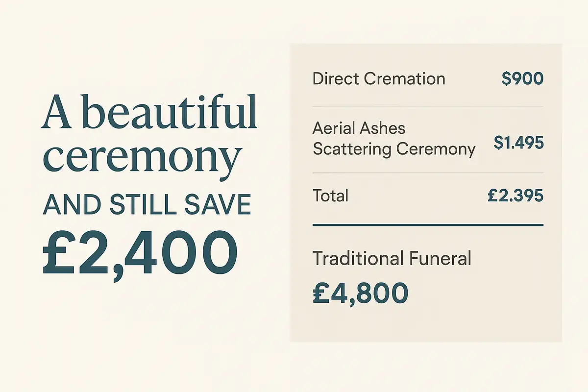Click the 'AND STILL SAVE' text

pyautogui.click(x=147, y=206)
